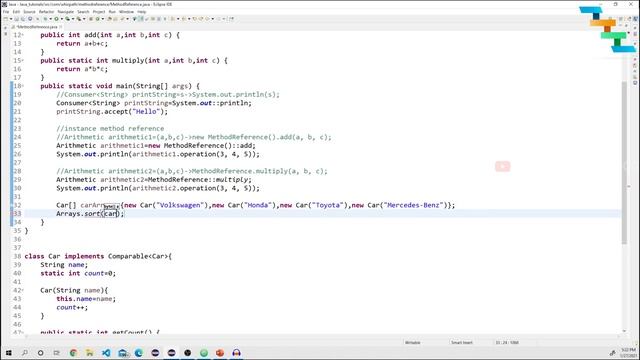Open Windows taskbar search
This screenshot has height=360, width=640.
pos(24,353)
